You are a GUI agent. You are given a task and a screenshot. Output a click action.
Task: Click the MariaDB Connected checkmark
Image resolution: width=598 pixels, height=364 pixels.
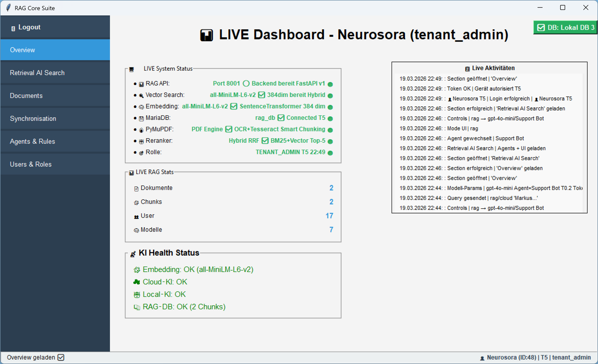click(x=281, y=118)
